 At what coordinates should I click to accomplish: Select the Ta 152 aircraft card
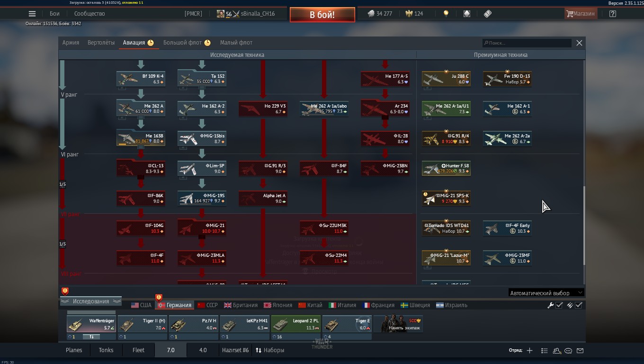pyautogui.click(x=202, y=79)
